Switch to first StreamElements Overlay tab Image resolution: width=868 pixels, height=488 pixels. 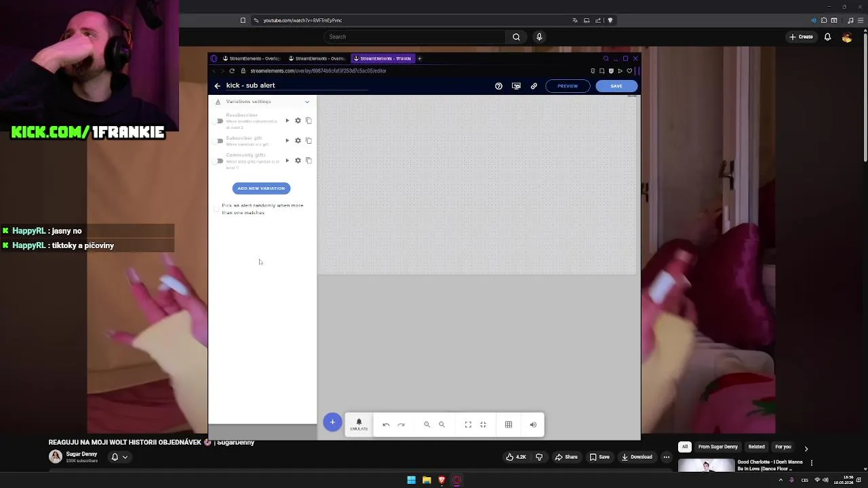[251, 58]
